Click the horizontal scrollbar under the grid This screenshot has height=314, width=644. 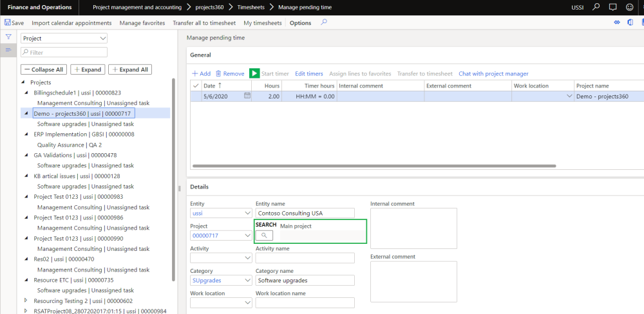coord(374,166)
